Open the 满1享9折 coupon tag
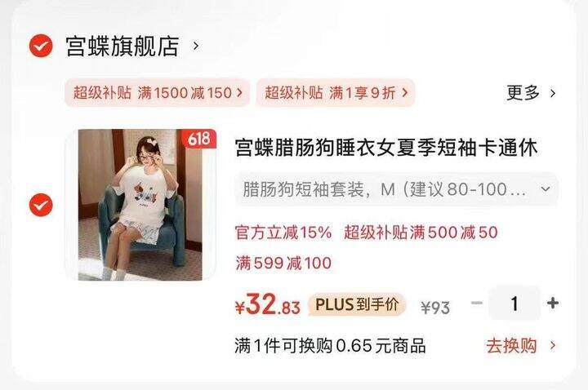This screenshot has height=390, width=588. 336,92
